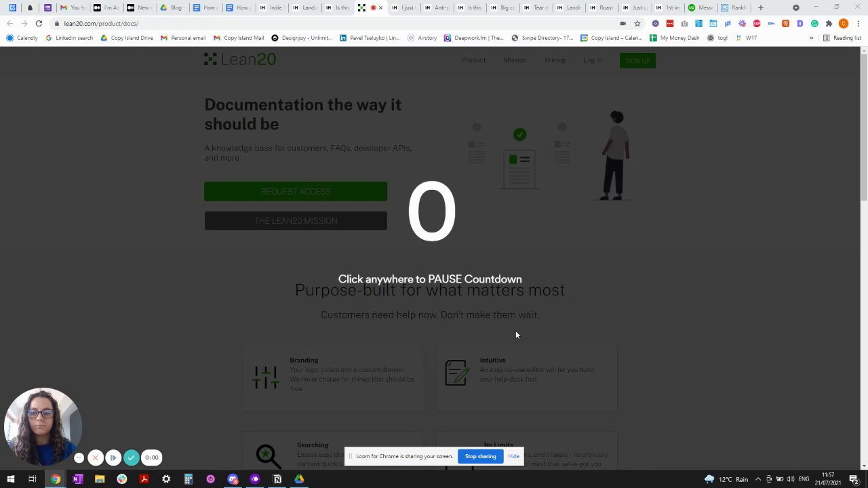
Task: Open Slack from the taskbar
Action: (121, 479)
